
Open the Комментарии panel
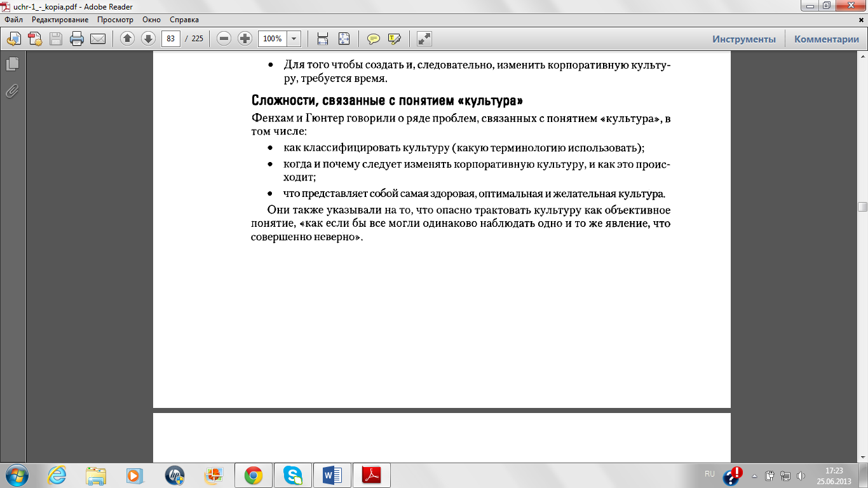(x=827, y=39)
